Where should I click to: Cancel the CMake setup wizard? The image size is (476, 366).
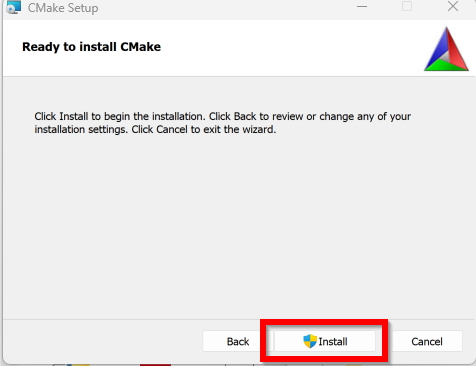point(427,341)
